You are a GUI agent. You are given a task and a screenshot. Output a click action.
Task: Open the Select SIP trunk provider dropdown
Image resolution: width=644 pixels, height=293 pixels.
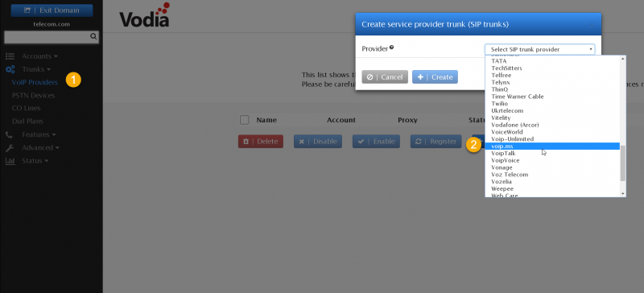539,49
